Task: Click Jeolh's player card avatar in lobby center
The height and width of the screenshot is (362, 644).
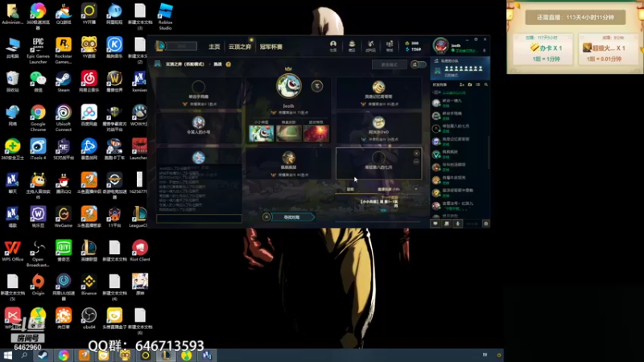Action: 288,86
